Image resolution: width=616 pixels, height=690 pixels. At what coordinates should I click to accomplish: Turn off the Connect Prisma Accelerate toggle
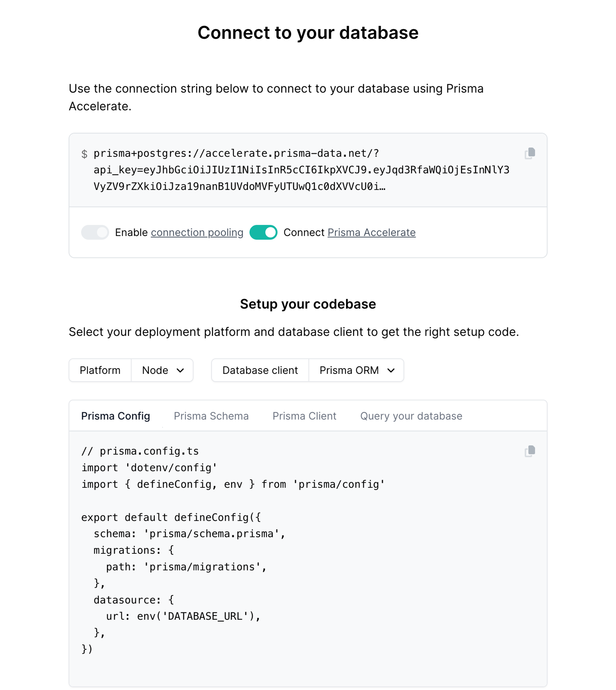tap(263, 232)
